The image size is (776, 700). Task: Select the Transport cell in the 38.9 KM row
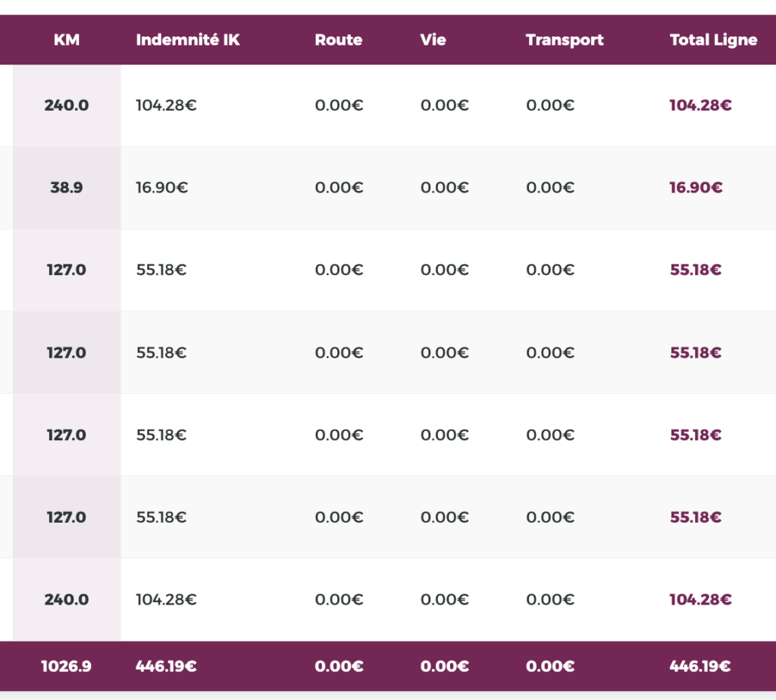pyautogui.click(x=550, y=188)
